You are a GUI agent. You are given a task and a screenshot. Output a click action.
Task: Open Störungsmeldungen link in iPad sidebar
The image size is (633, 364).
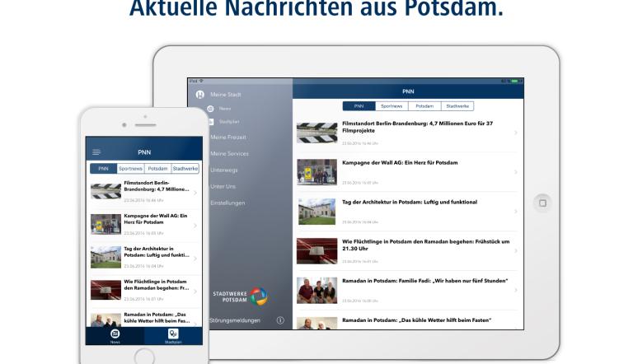(x=235, y=320)
